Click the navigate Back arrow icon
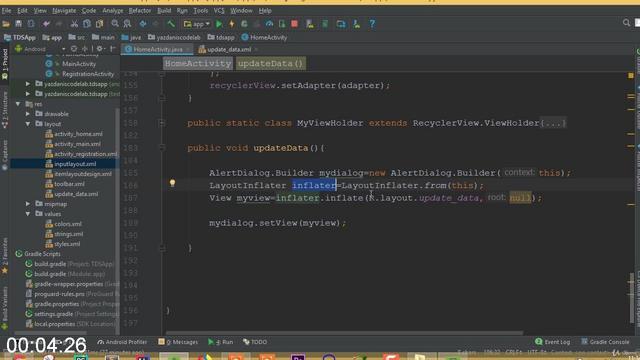The height and width of the screenshot is (360, 640). pos(143,24)
